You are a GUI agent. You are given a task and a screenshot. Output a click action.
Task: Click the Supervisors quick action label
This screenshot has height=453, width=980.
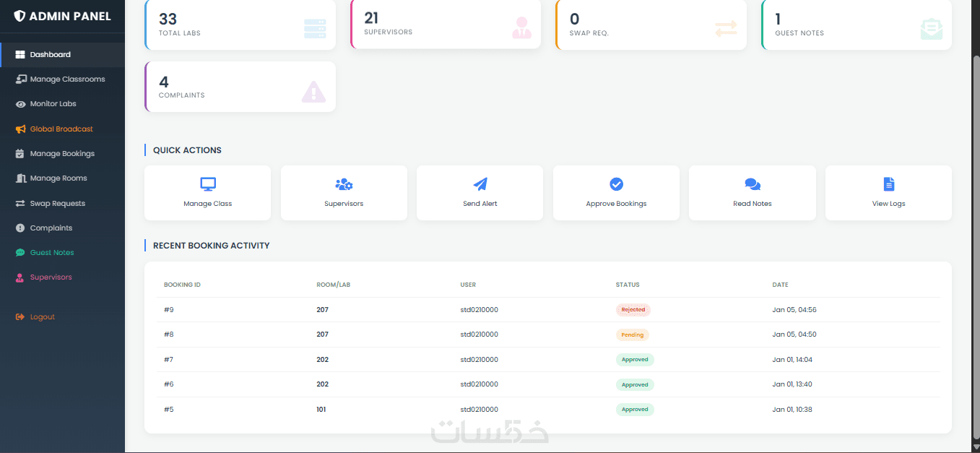pos(344,204)
